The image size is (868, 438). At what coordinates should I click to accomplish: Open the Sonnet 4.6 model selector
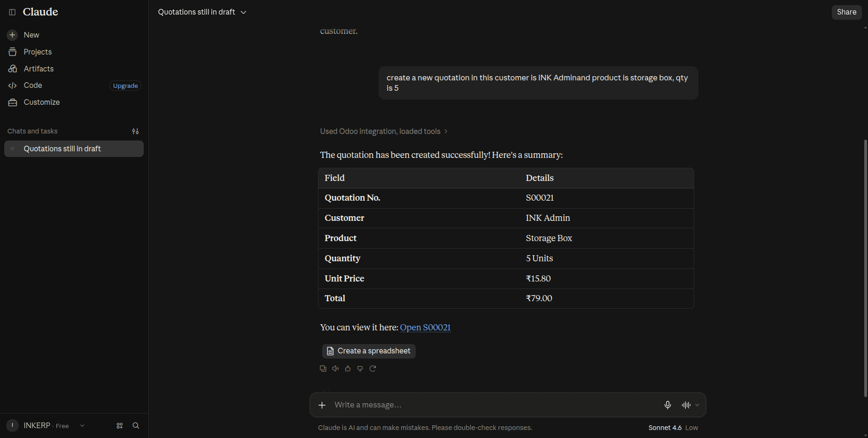(673, 428)
